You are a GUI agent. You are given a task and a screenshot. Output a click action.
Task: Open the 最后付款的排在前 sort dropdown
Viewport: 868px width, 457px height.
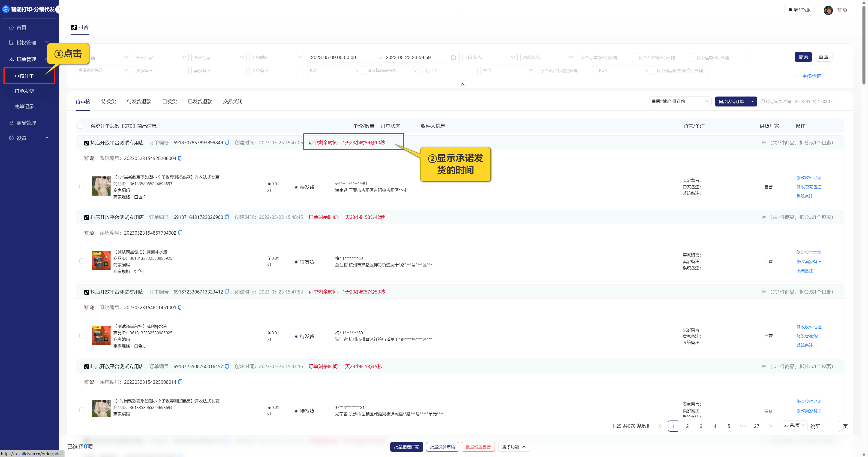(x=680, y=102)
